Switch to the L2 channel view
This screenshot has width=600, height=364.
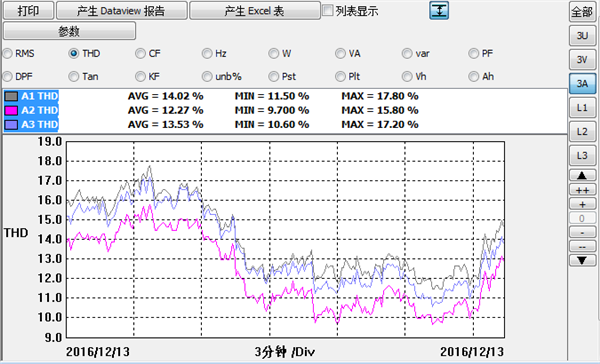(582, 132)
